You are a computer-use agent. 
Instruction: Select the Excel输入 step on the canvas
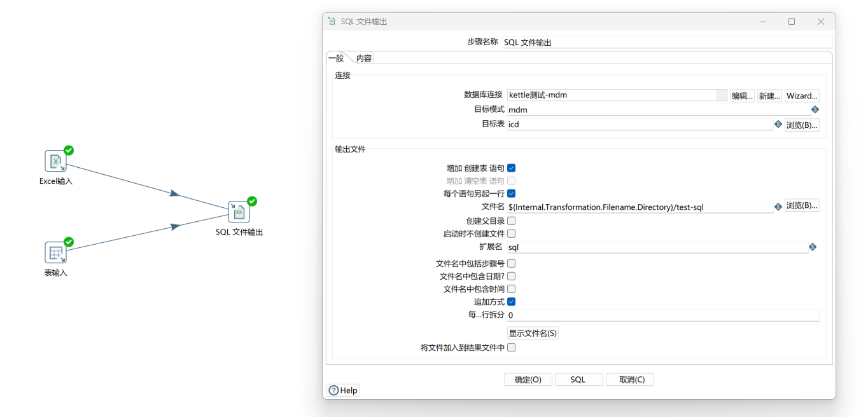click(56, 161)
